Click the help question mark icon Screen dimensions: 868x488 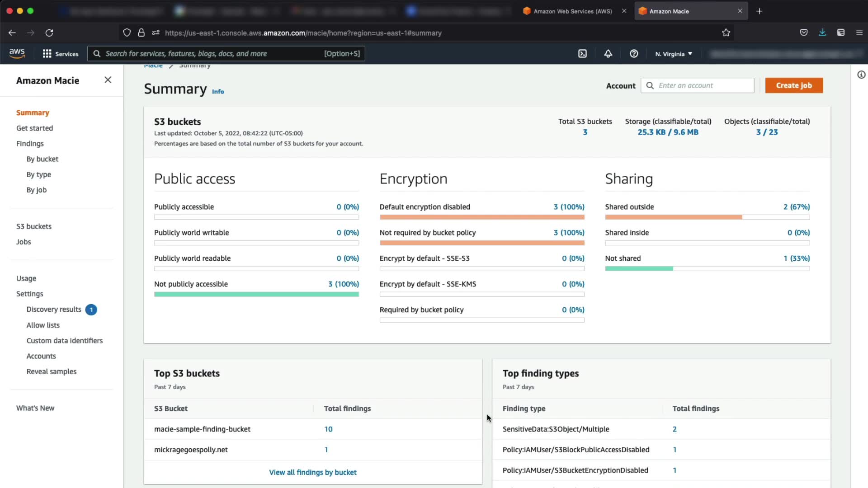pos(634,54)
